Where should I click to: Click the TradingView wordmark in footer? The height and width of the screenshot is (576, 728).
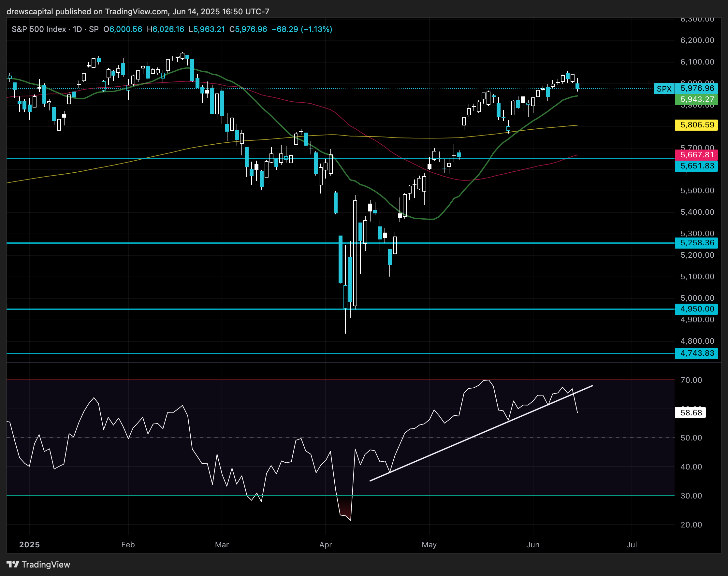(46, 565)
